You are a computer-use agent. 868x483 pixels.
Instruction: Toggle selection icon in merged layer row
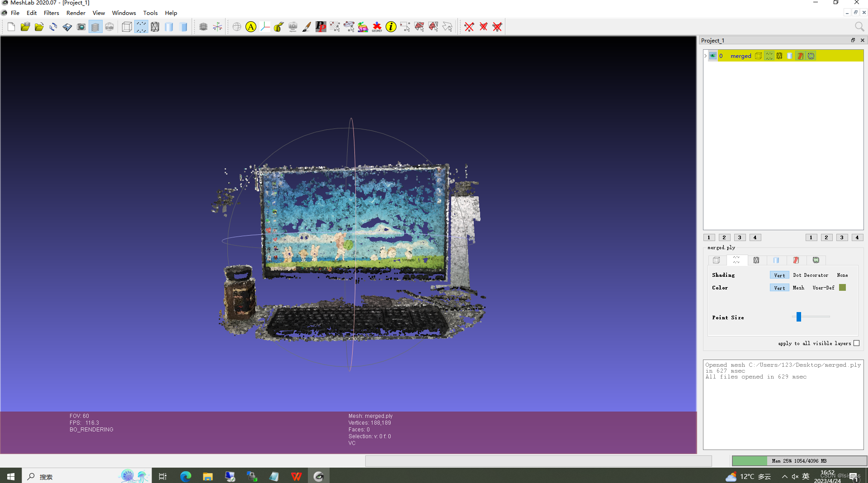[801, 56]
